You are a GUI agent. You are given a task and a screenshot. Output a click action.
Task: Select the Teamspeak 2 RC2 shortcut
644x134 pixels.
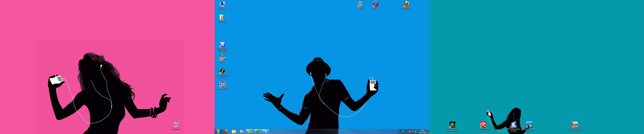pos(222,85)
